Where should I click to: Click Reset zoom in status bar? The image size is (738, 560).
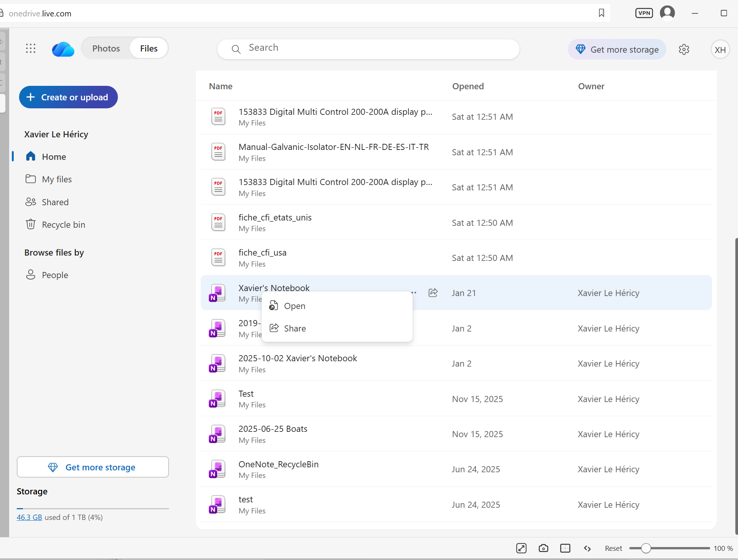point(613,548)
